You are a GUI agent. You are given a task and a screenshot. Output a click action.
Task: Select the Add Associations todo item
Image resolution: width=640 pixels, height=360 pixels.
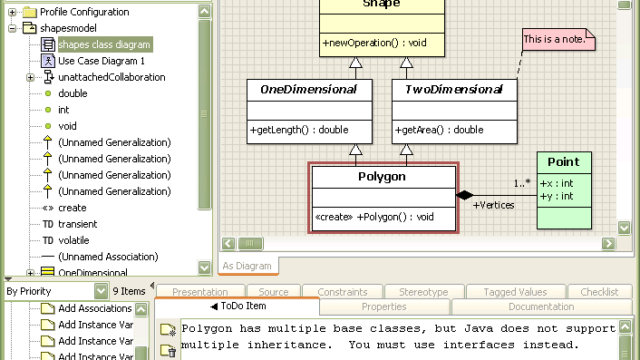pos(95,308)
